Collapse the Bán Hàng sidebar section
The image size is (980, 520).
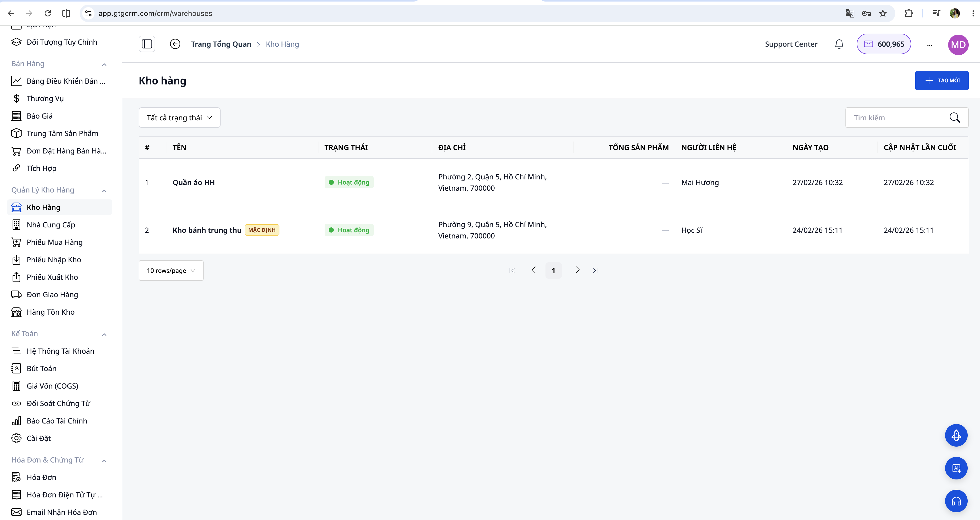(104, 64)
